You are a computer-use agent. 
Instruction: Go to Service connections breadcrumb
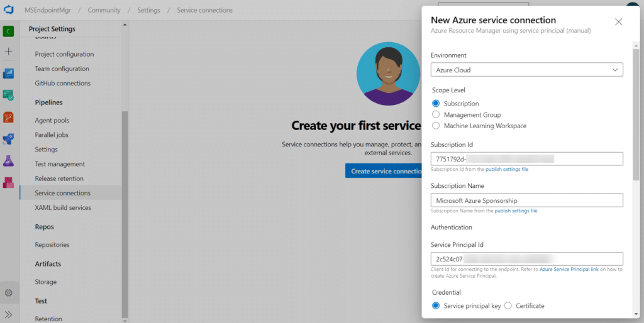tap(204, 10)
